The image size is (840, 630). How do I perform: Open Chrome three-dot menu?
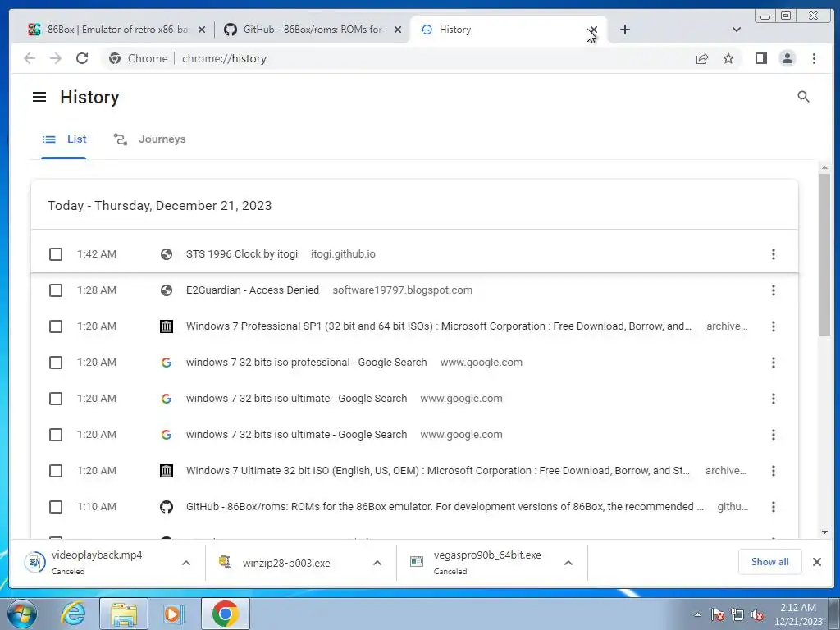[814, 58]
